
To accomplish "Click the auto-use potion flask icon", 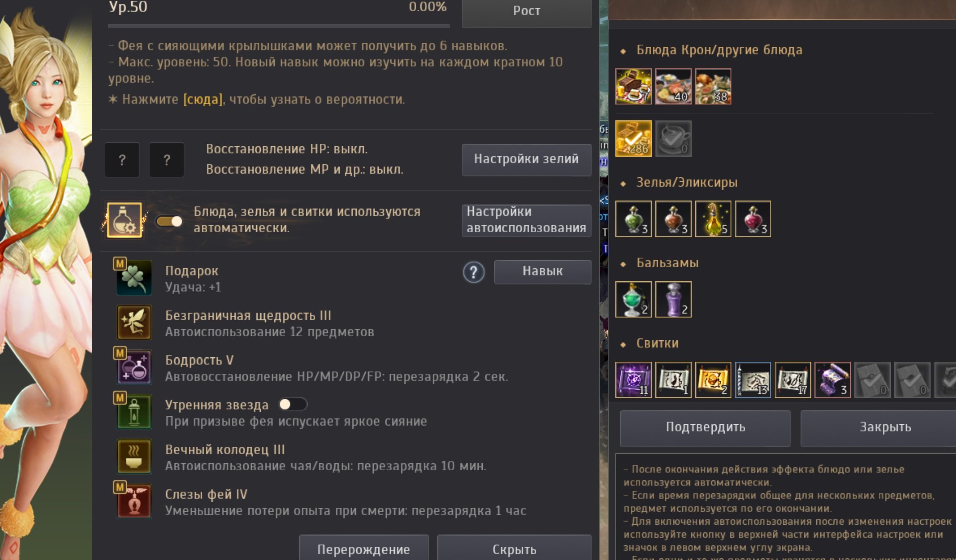I will pos(125,220).
